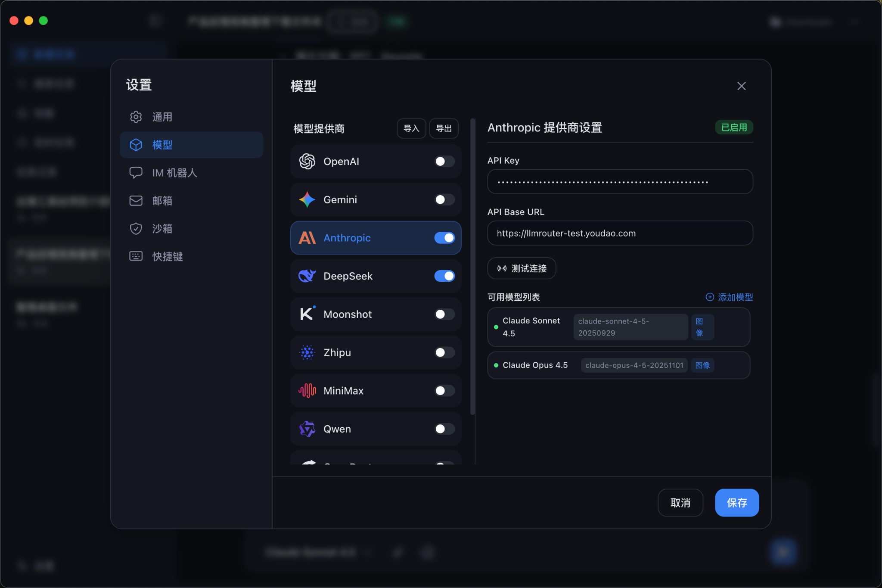The image size is (882, 588).
Task: Enable the OpenAI provider toggle
Action: pyautogui.click(x=444, y=161)
